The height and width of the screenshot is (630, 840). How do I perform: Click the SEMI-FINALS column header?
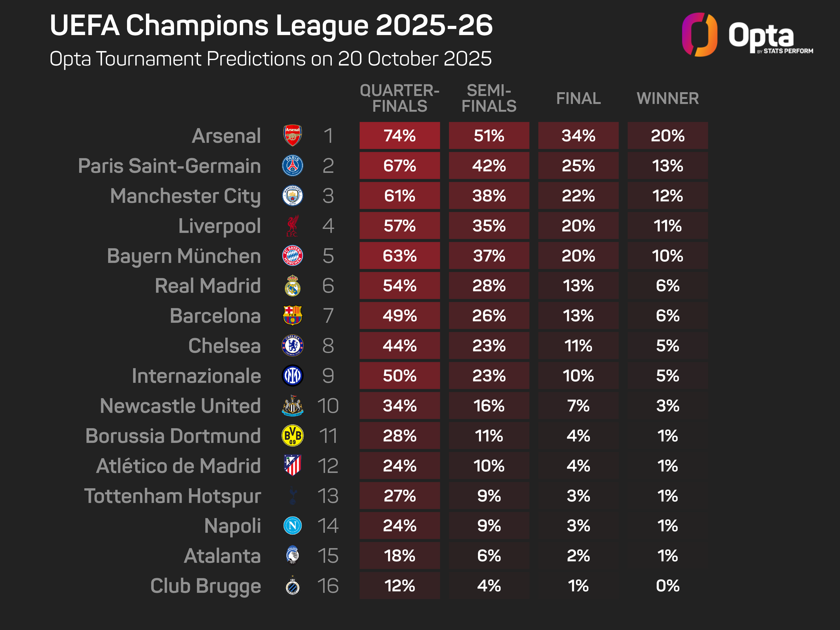[489, 98]
